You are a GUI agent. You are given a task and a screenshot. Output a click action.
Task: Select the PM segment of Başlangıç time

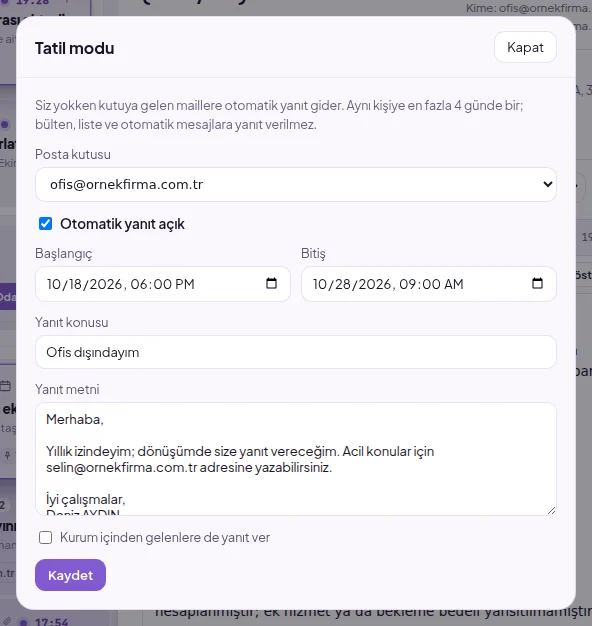(184, 284)
